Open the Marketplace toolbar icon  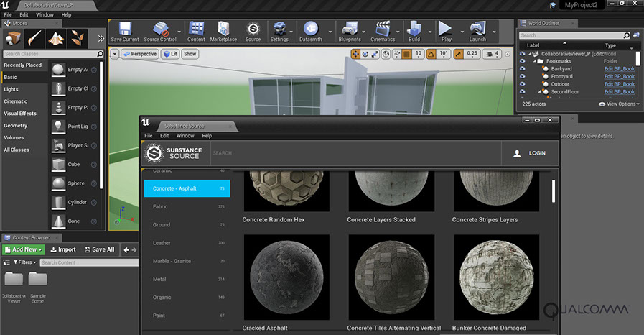coord(223,30)
